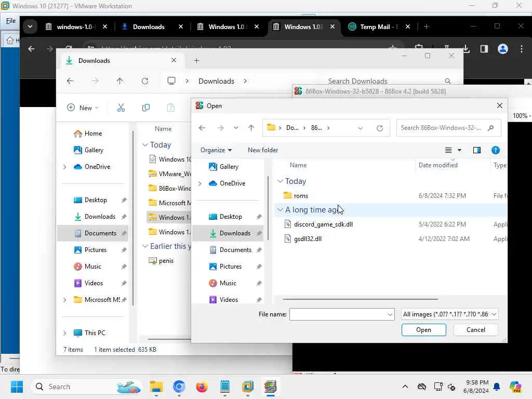Click the Open dialog horizontal scrollbar
Viewport: 532px width, 399px height.
coord(361,299)
